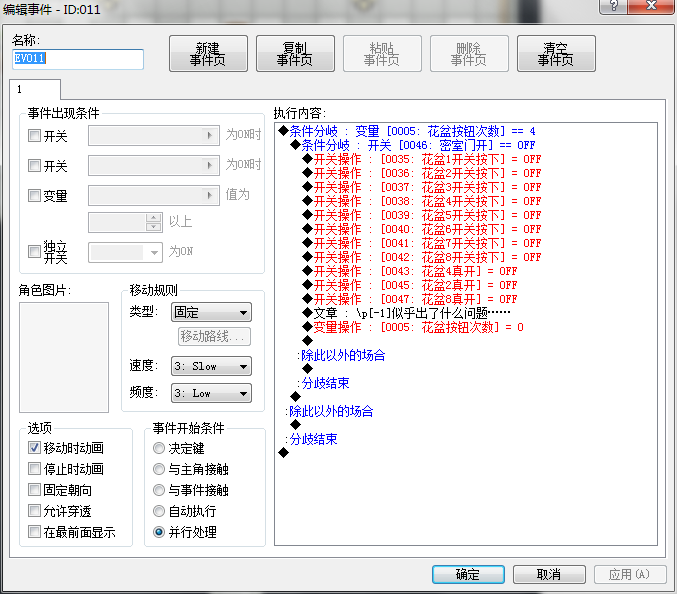Click the 角色图片 graphic box
This screenshot has width=677, height=594.
click(x=64, y=357)
